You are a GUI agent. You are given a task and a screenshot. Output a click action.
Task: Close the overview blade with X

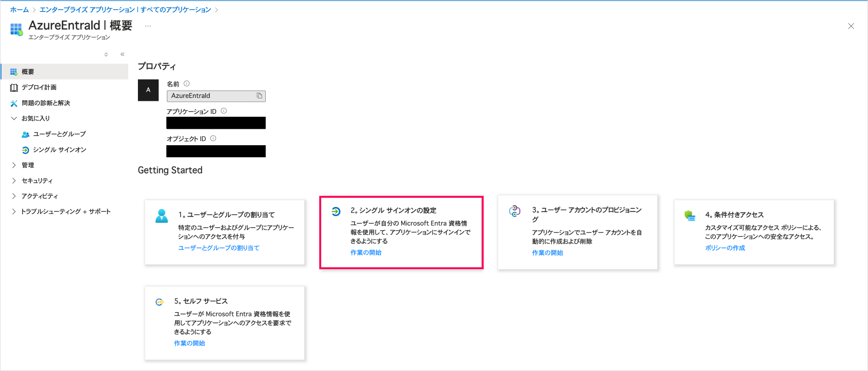coord(851,26)
